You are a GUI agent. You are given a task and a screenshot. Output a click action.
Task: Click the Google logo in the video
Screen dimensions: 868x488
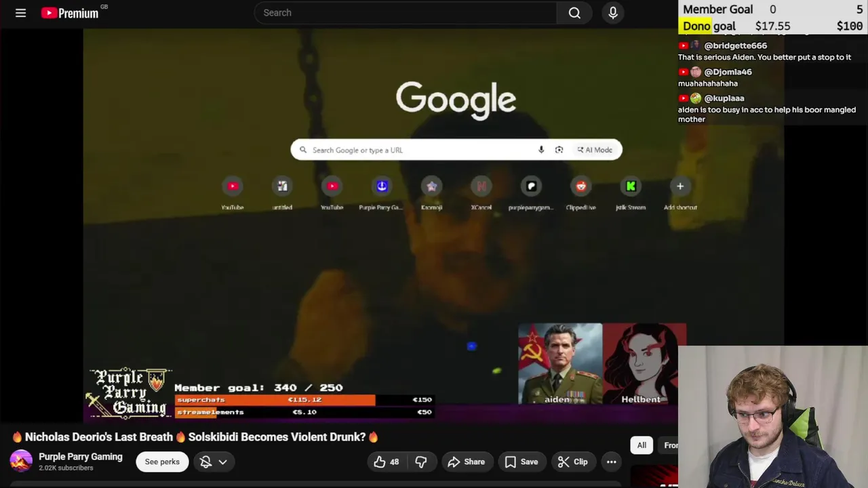pyautogui.click(x=456, y=100)
